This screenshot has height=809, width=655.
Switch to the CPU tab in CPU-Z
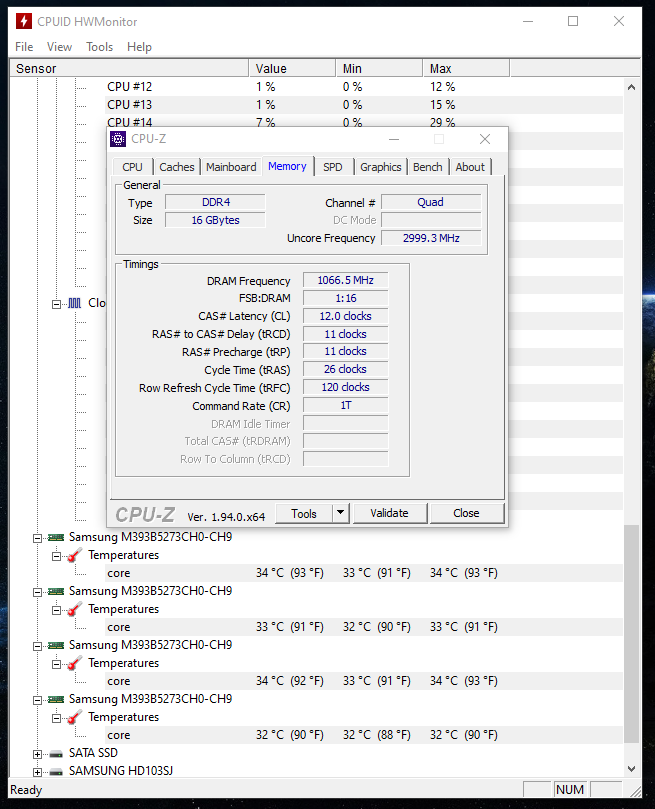coord(133,167)
